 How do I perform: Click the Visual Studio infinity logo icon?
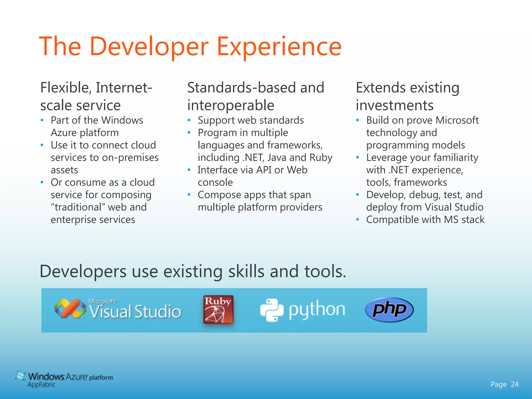click(70, 308)
